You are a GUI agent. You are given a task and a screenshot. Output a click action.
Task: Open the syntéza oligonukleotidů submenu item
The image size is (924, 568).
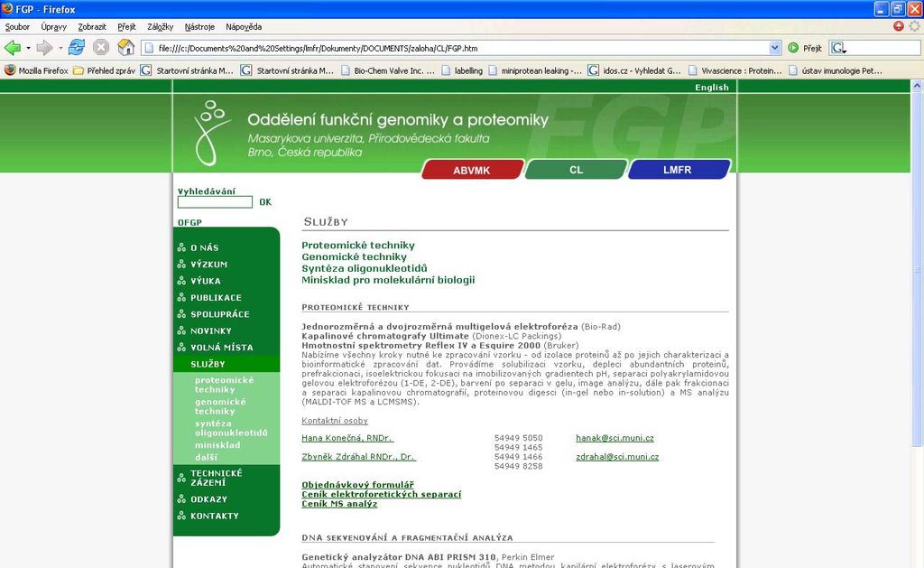tap(231, 428)
